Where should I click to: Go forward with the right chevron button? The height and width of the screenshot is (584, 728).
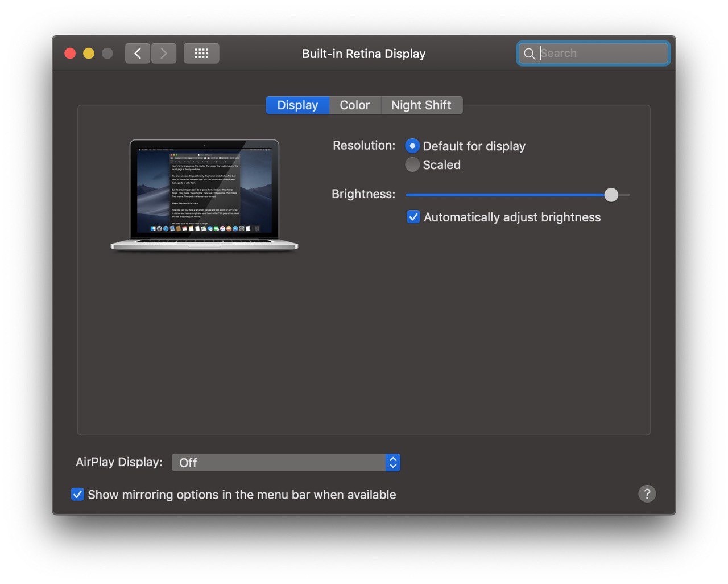coord(164,54)
